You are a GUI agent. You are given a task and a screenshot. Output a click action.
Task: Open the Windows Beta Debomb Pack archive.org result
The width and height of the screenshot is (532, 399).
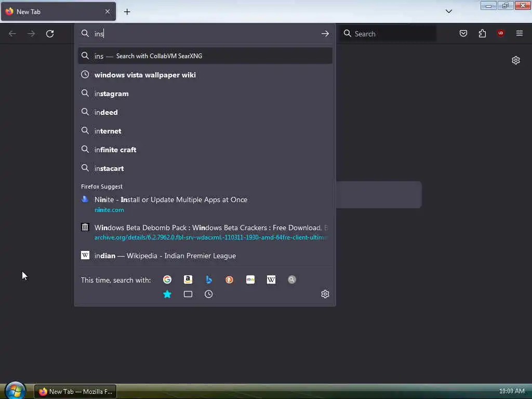[205, 232]
